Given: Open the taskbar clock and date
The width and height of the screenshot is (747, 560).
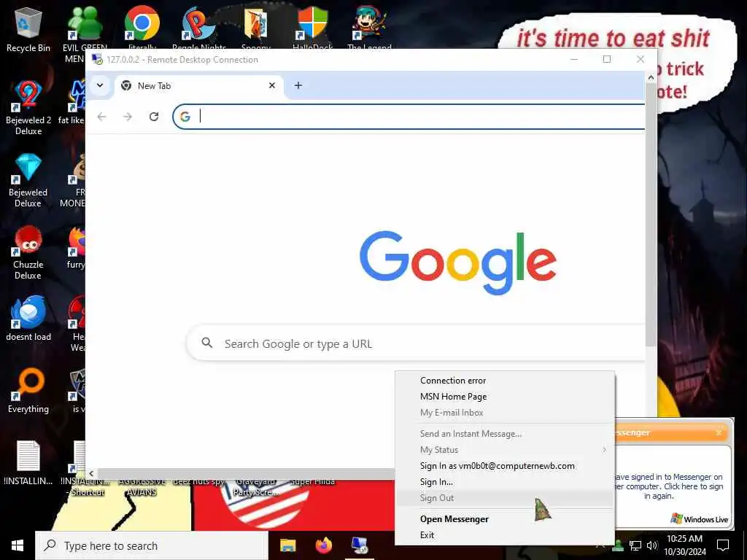Looking at the screenshot, I should [x=684, y=545].
